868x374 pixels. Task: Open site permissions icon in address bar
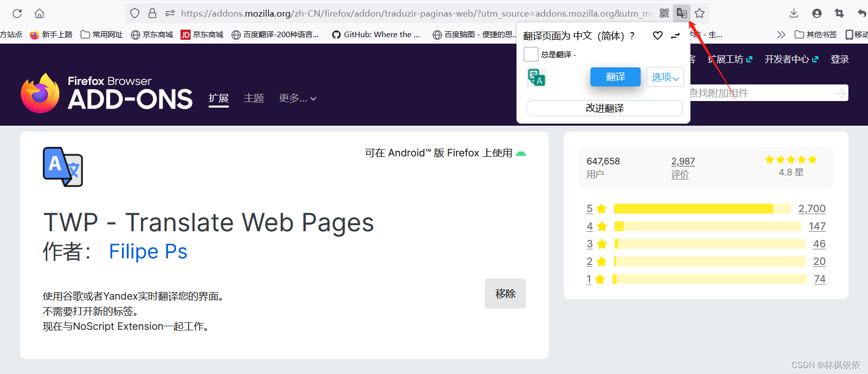click(170, 14)
